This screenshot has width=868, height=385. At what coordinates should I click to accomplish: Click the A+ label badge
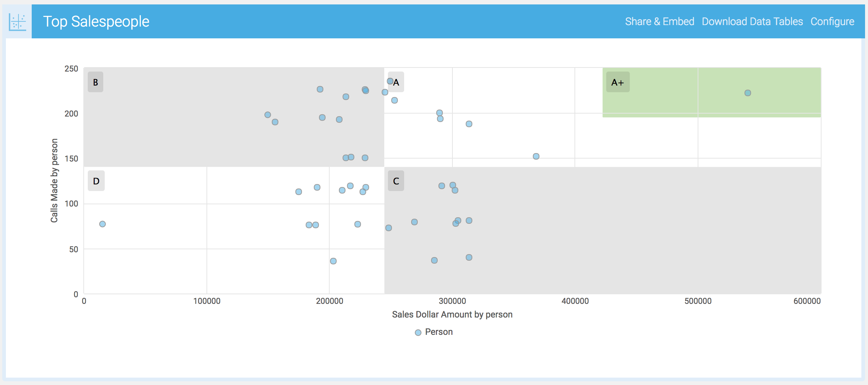(618, 82)
